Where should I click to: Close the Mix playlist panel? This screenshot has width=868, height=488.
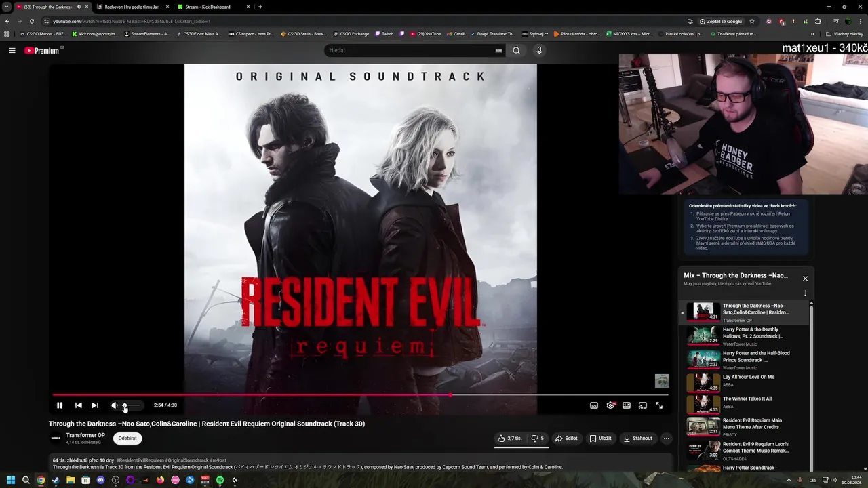tap(805, 279)
